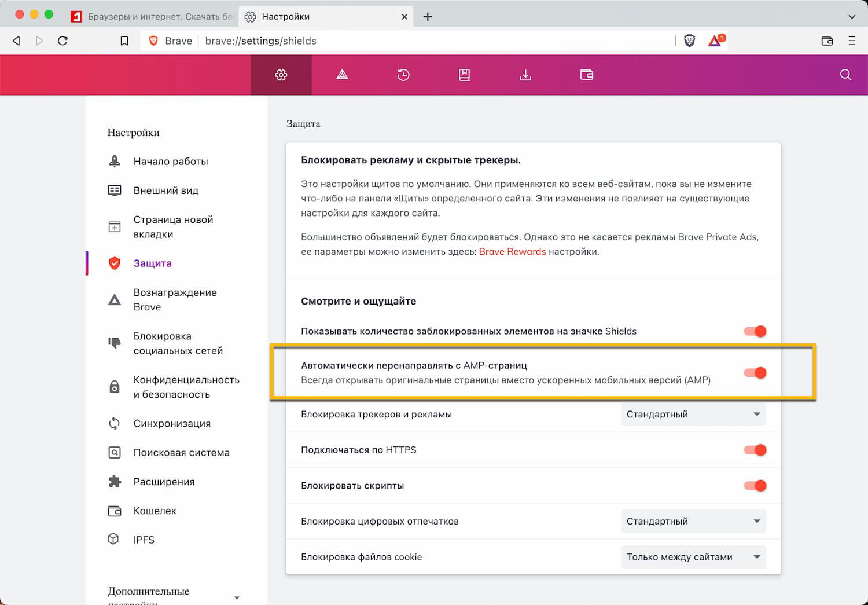868x605 pixels.
Task: Open the history tab icon
Action: pyautogui.click(x=403, y=75)
